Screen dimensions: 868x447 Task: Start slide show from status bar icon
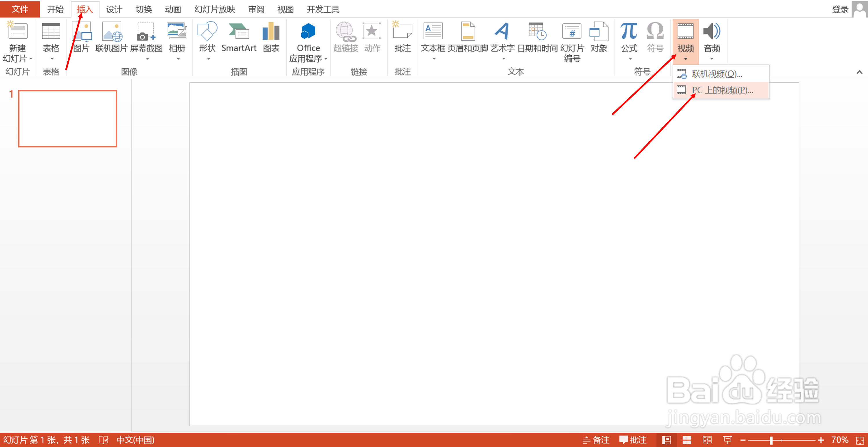click(x=727, y=440)
